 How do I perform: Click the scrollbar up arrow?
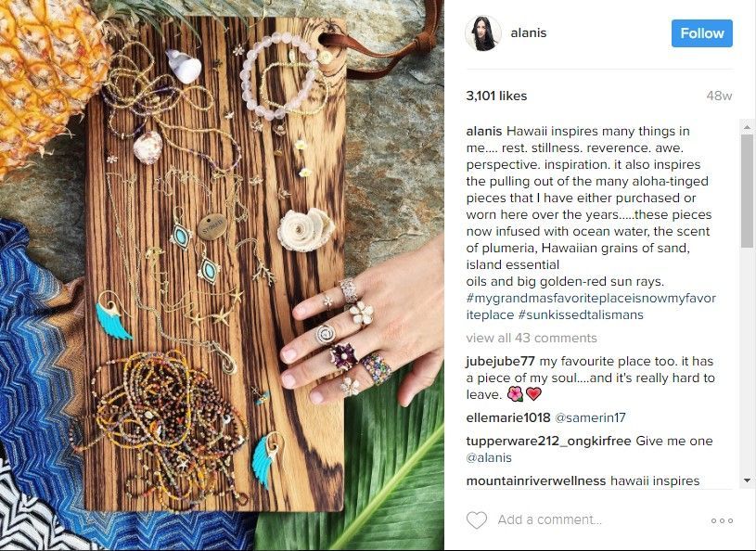click(x=747, y=127)
